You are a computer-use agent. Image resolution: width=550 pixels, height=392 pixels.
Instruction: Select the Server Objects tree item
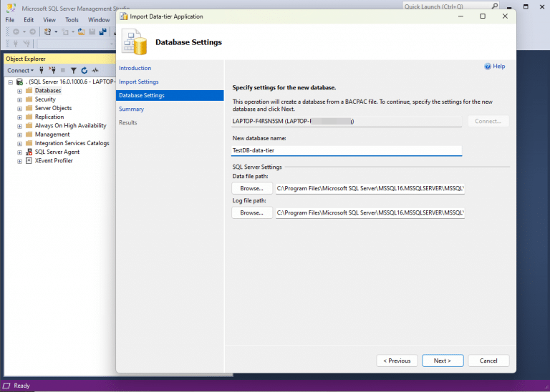(53, 108)
